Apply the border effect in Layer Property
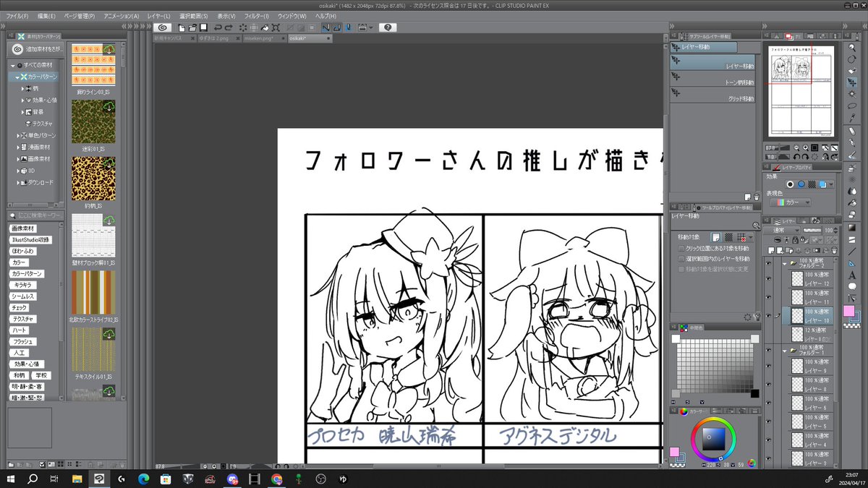The image size is (868, 488). pos(791,184)
